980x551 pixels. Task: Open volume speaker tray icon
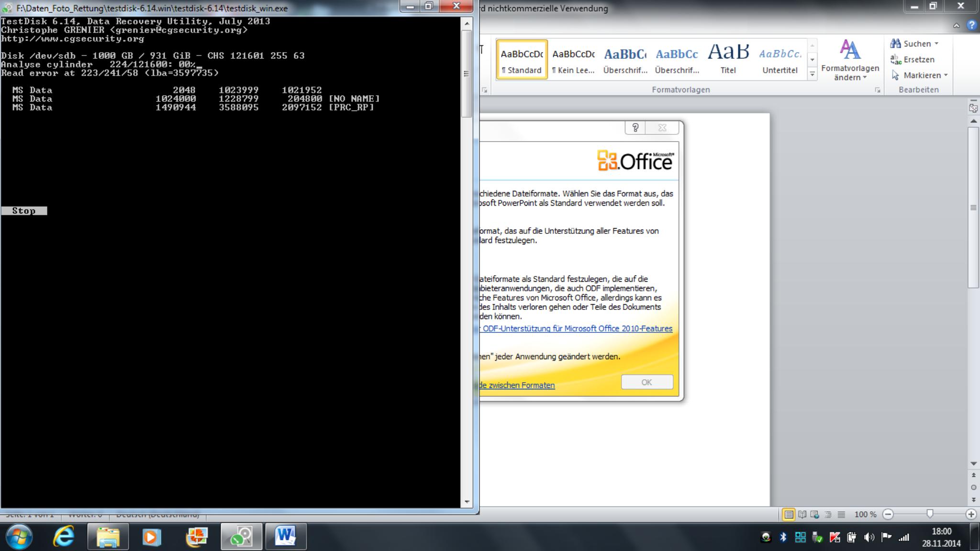(x=869, y=537)
